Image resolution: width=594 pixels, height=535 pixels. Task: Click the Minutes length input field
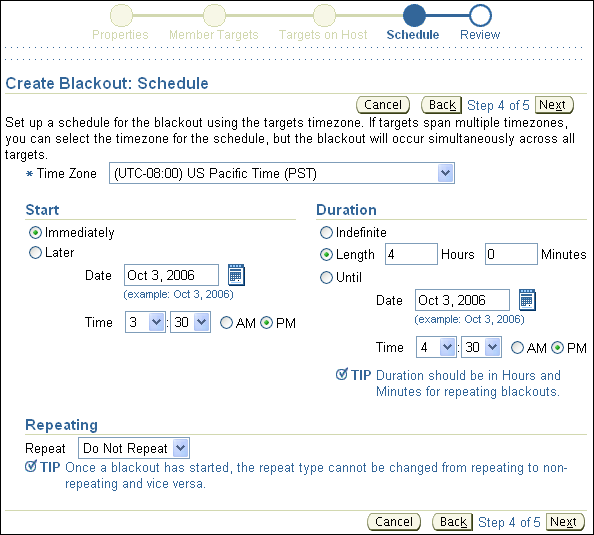pyautogui.click(x=511, y=254)
